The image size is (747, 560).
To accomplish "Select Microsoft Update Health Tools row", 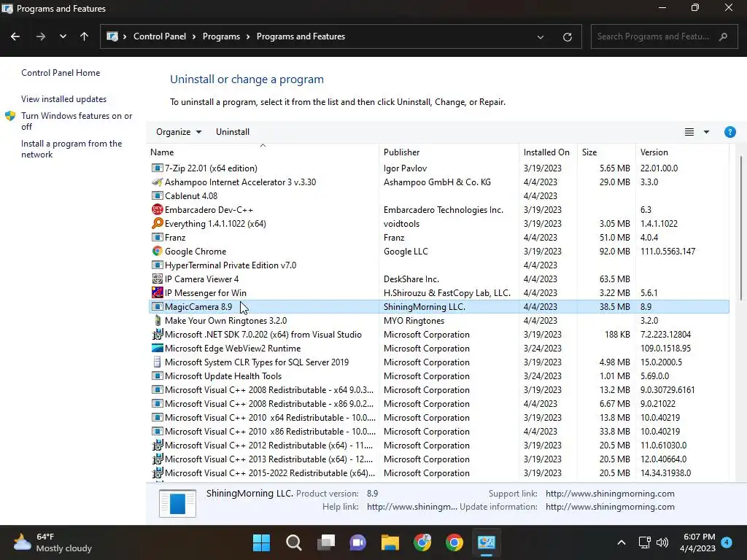I will (x=438, y=376).
